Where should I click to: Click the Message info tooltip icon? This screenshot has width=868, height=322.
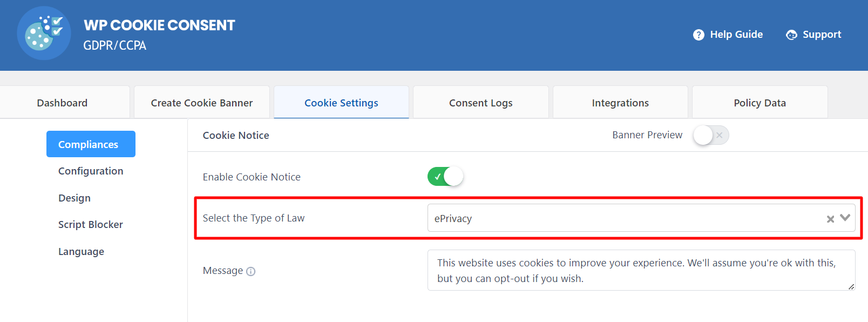click(x=250, y=271)
